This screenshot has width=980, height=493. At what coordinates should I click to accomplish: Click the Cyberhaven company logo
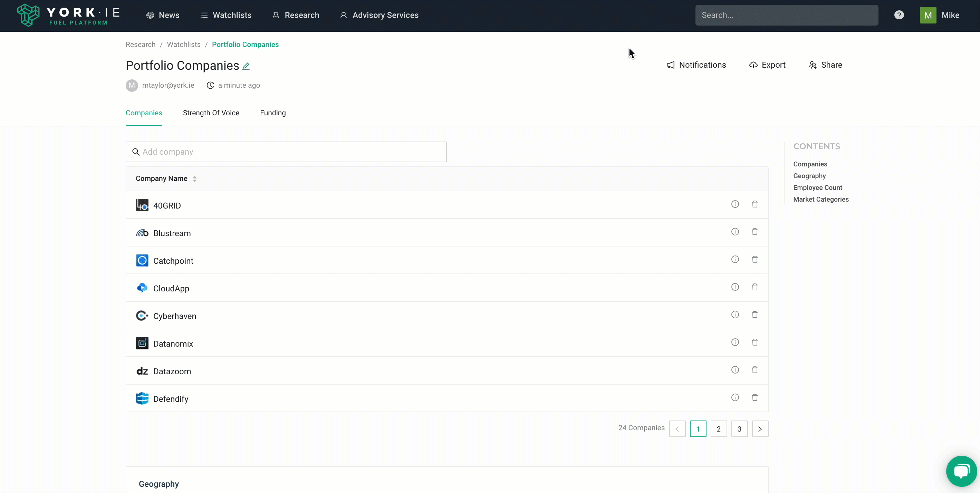[142, 316]
